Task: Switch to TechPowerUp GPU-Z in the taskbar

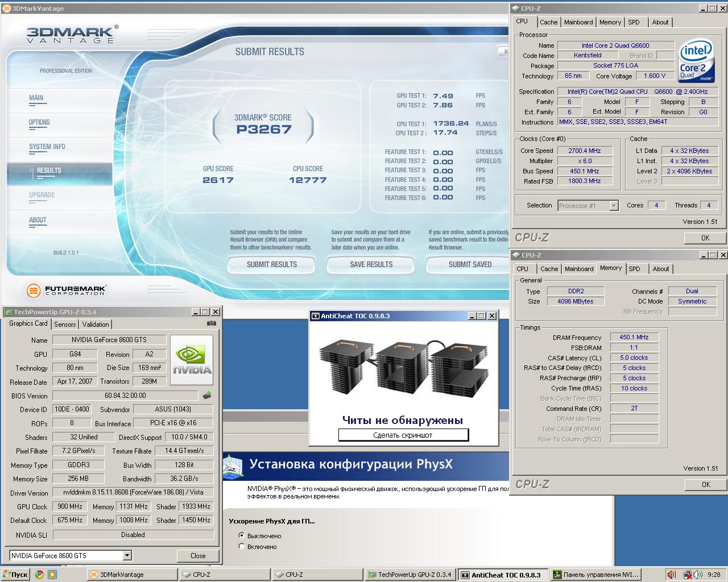Action: [x=409, y=575]
